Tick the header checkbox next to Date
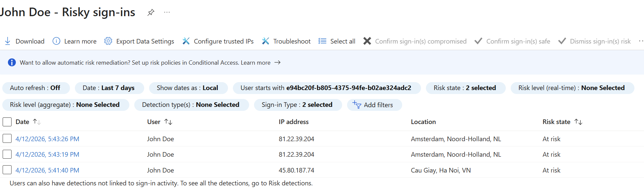This screenshot has height=191, width=644. pos(7,122)
